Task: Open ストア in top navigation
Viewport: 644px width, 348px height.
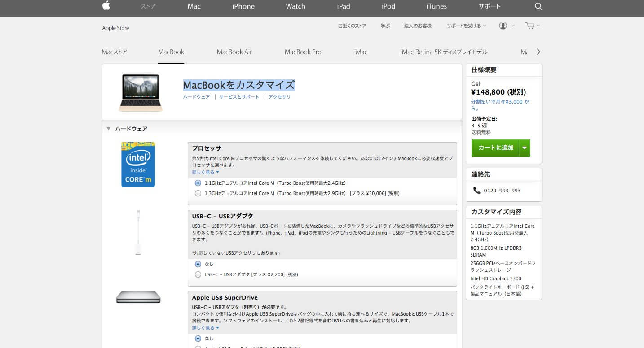Action: click(x=148, y=6)
